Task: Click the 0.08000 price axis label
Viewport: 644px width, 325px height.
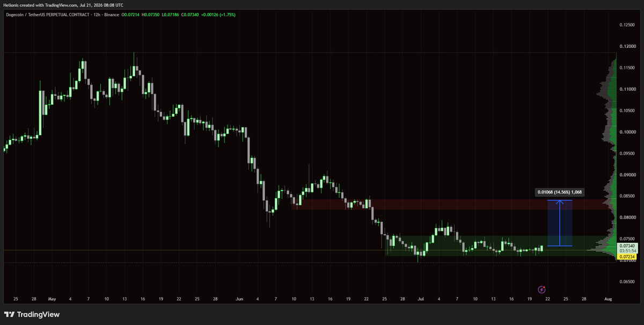Action: pos(627,218)
